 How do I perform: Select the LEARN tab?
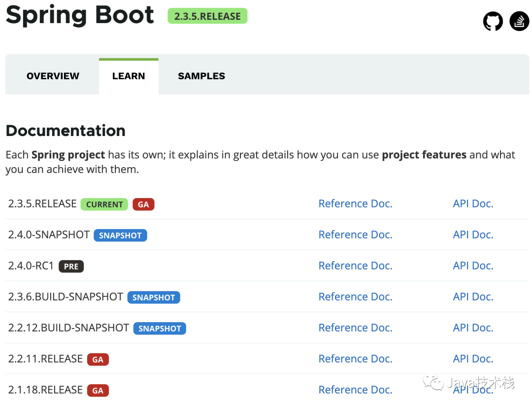129,76
